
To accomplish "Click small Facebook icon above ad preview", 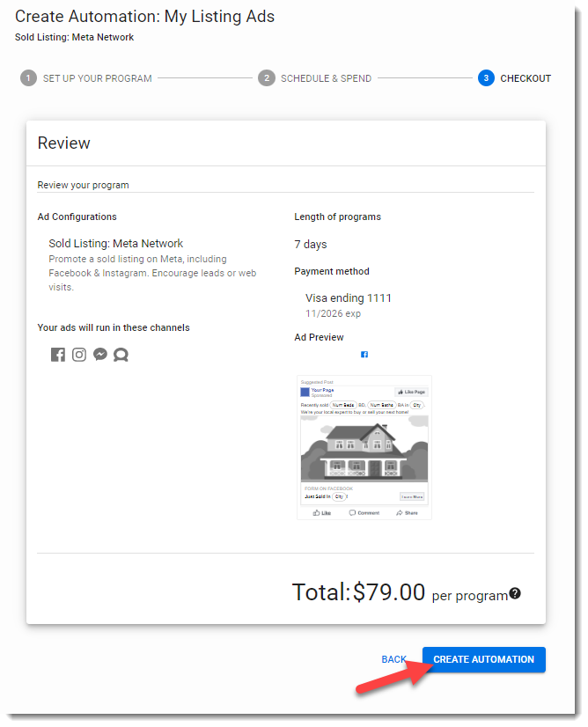I will click(364, 355).
